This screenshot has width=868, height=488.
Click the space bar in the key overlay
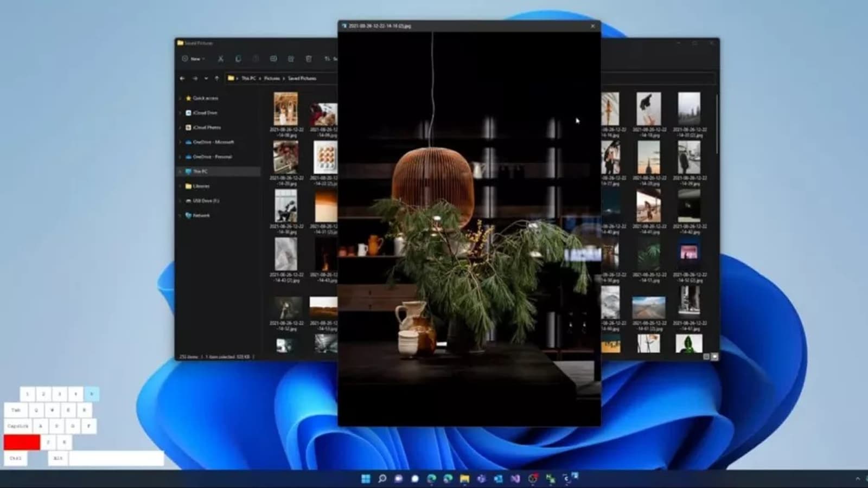[116, 458]
